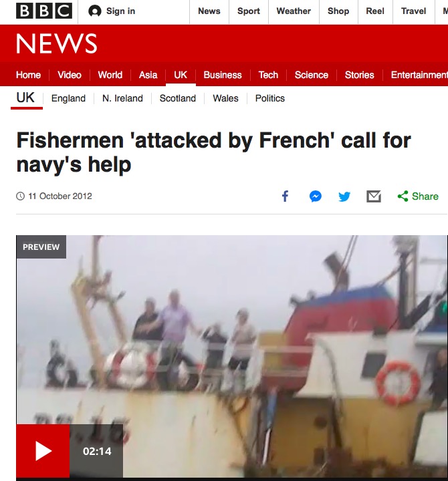Click the BBC logo
This screenshot has height=481, width=448.
(x=44, y=11)
